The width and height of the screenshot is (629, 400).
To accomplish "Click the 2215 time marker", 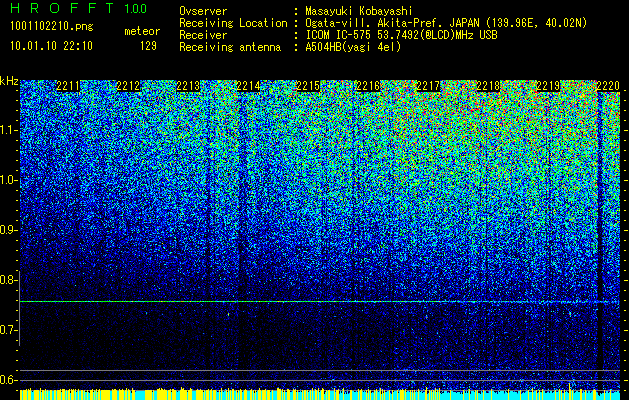I will [x=308, y=86].
